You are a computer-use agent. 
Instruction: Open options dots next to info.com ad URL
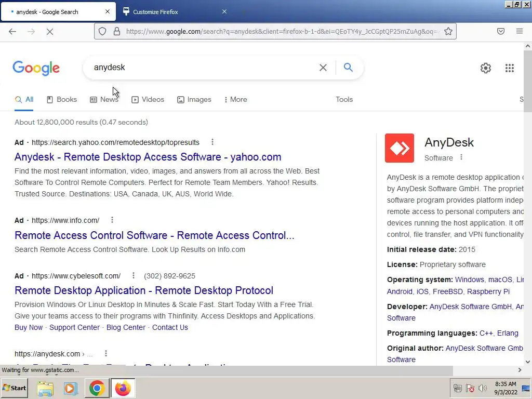click(x=112, y=220)
